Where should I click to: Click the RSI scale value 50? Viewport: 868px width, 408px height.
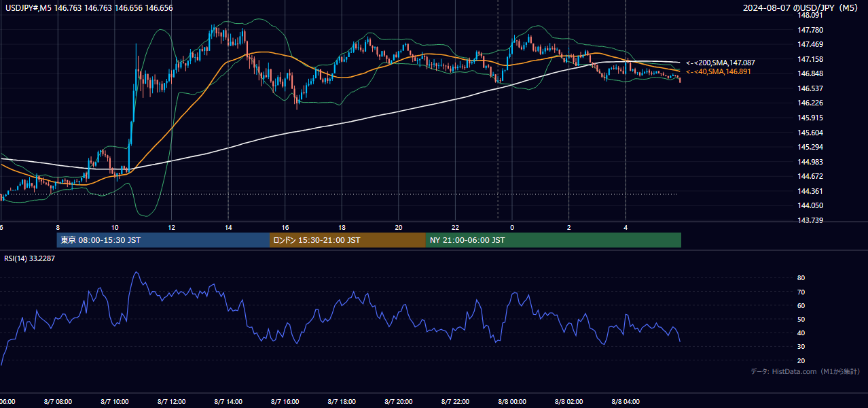tap(801, 319)
